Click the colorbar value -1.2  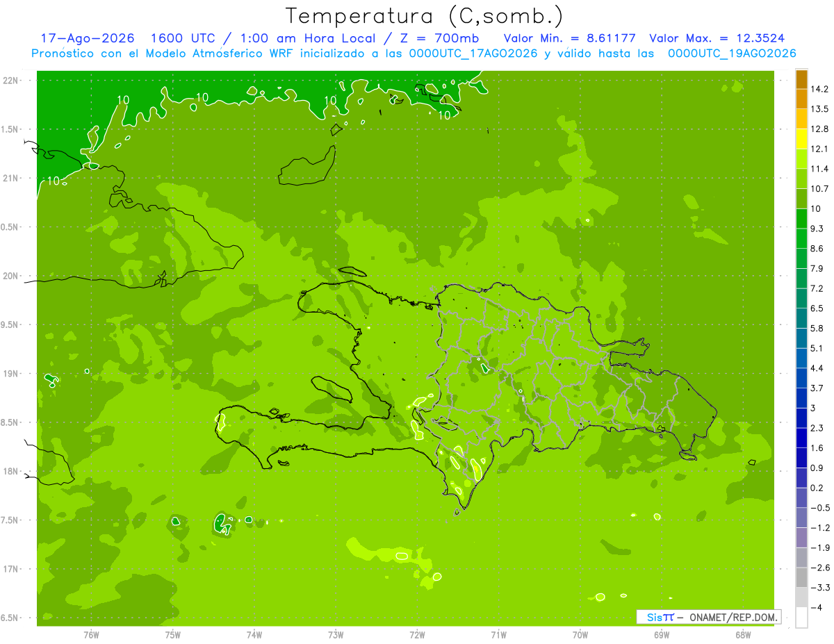pos(820,527)
